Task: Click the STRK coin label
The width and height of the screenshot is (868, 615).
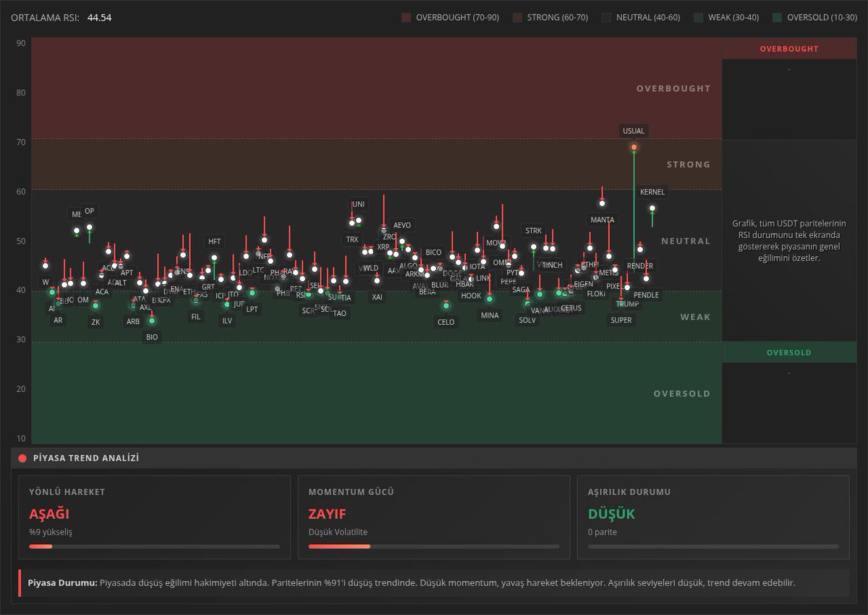Action: 533,231
